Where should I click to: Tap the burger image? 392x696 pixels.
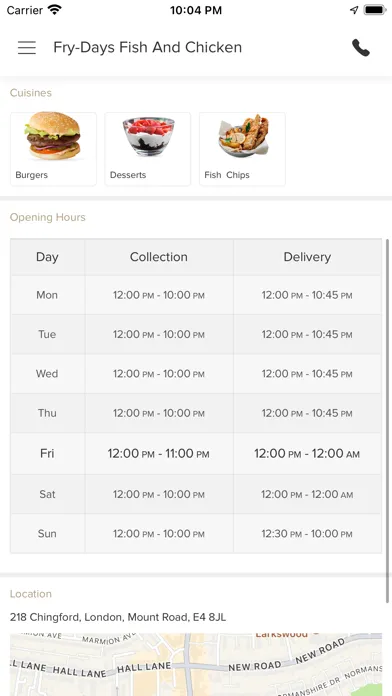pyautogui.click(x=53, y=135)
